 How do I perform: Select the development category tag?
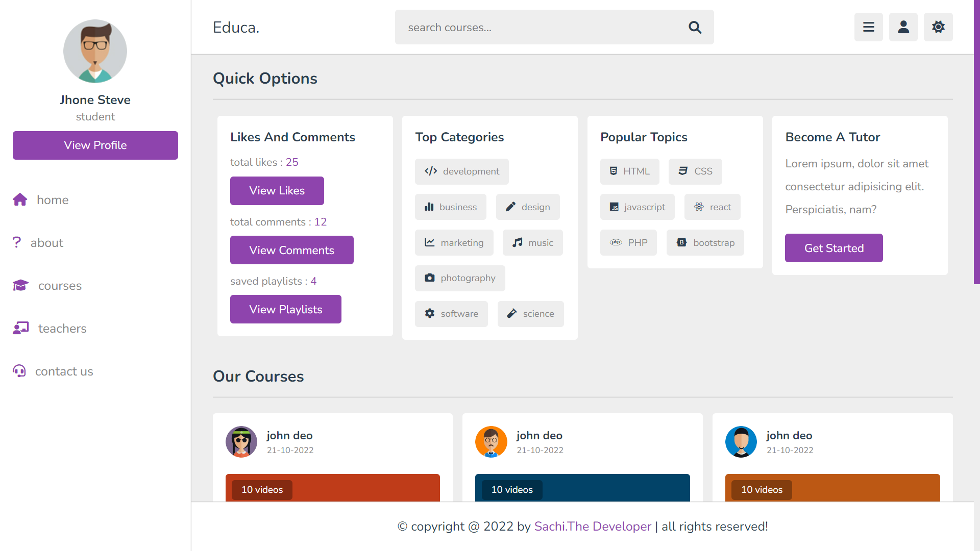click(x=461, y=171)
